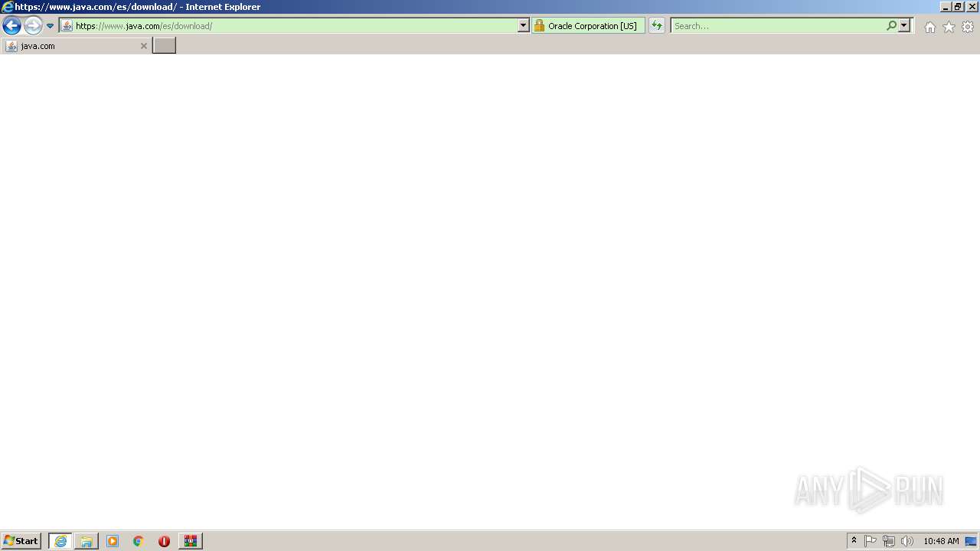Select the java.com tab
Screen dimensions: 980x551
point(77,46)
